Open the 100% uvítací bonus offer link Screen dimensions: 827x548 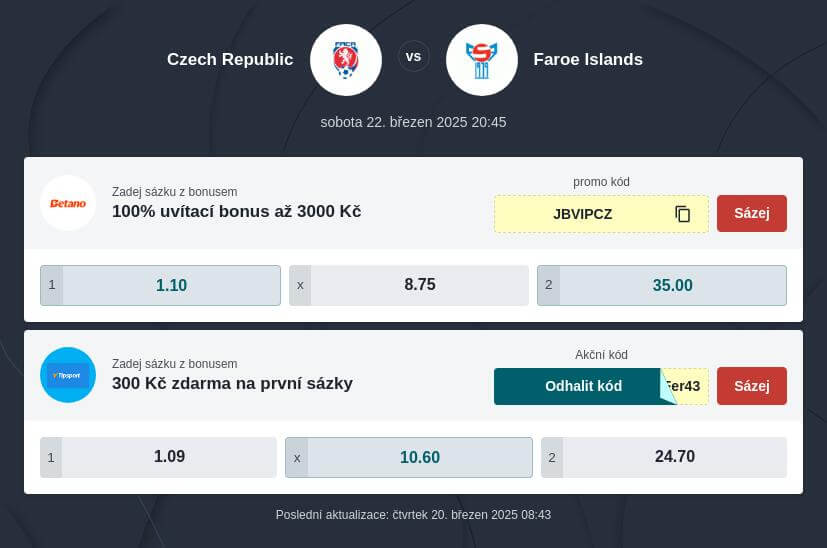(236, 211)
